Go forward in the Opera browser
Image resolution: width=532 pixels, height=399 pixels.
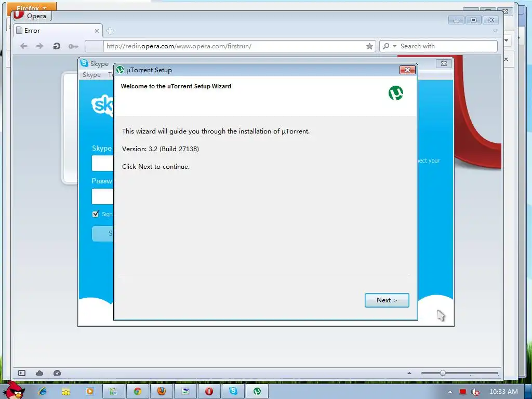click(x=39, y=46)
